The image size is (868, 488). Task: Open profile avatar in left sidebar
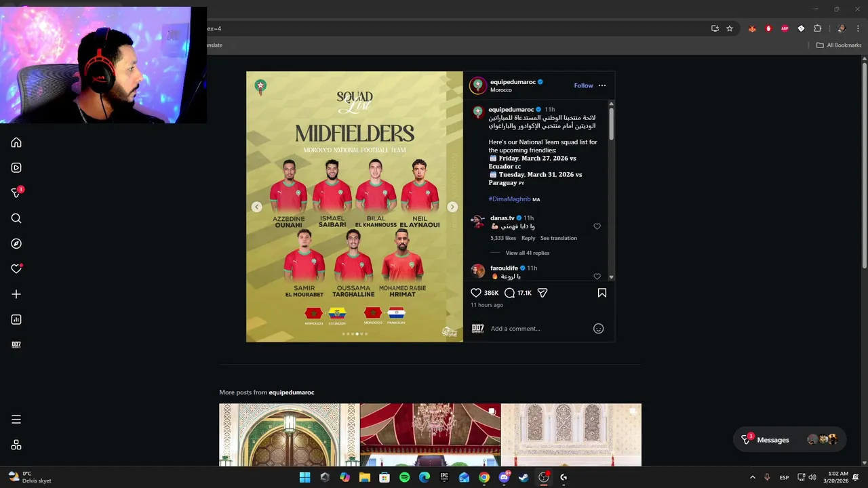coord(16,344)
